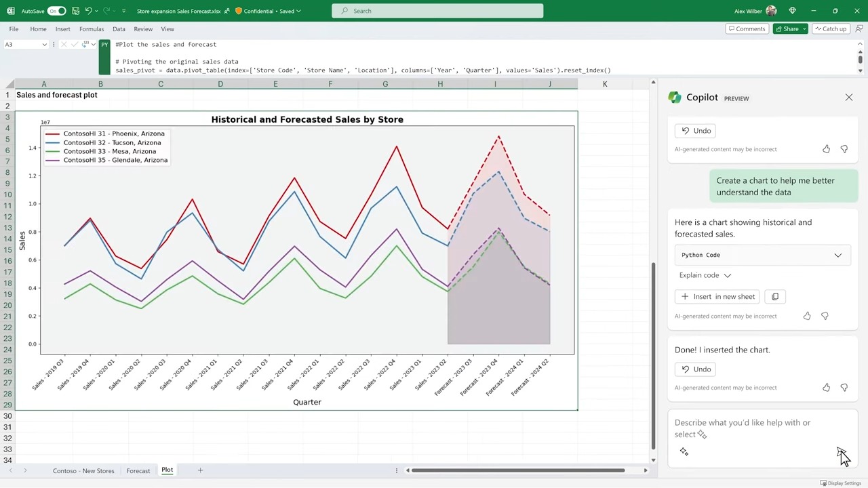This screenshot has width=868, height=488.
Task: Thumbs down the historical and forecasted sales reply
Action: (x=825, y=316)
